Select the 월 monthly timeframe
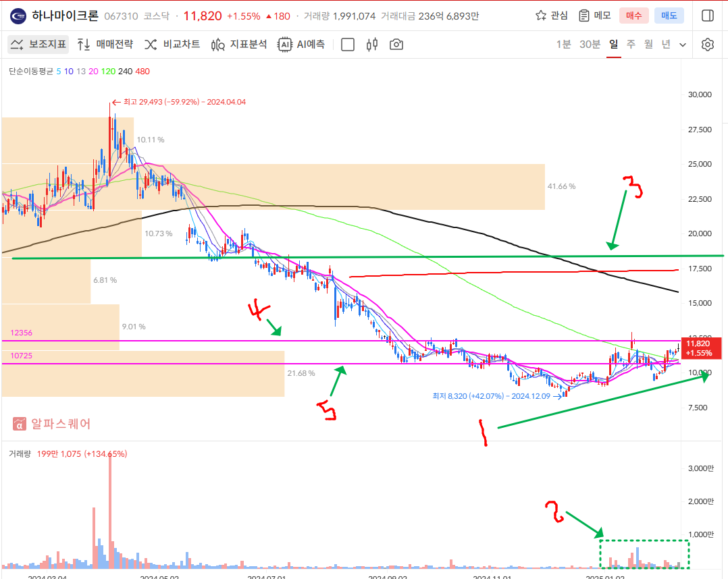Screen dimensions: 728x579 [x=648, y=45]
